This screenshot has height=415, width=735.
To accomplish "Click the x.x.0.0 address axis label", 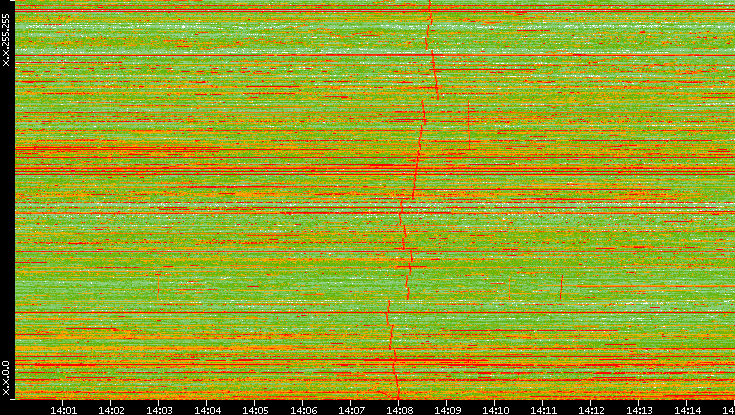I will [6, 378].
